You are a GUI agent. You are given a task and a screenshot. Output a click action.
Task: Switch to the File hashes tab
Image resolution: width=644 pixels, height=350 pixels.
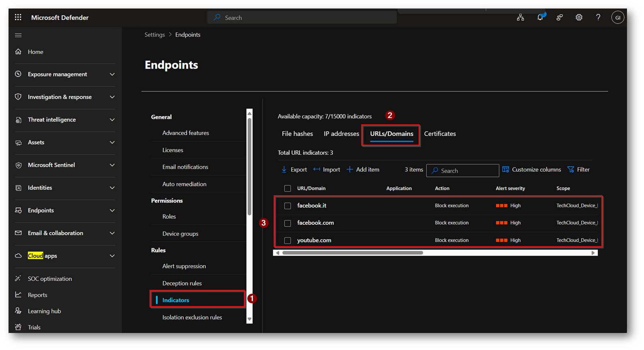(297, 134)
